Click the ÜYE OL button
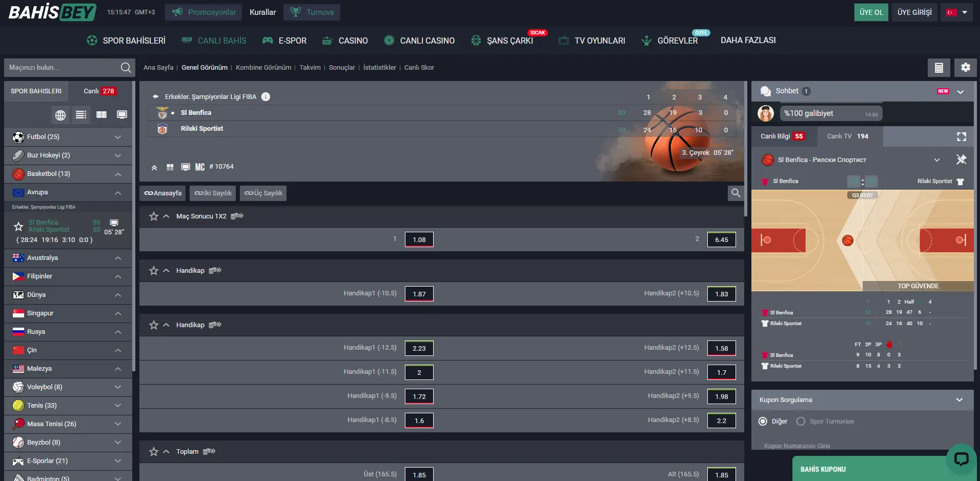The width and height of the screenshot is (980, 481). tap(871, 12)
